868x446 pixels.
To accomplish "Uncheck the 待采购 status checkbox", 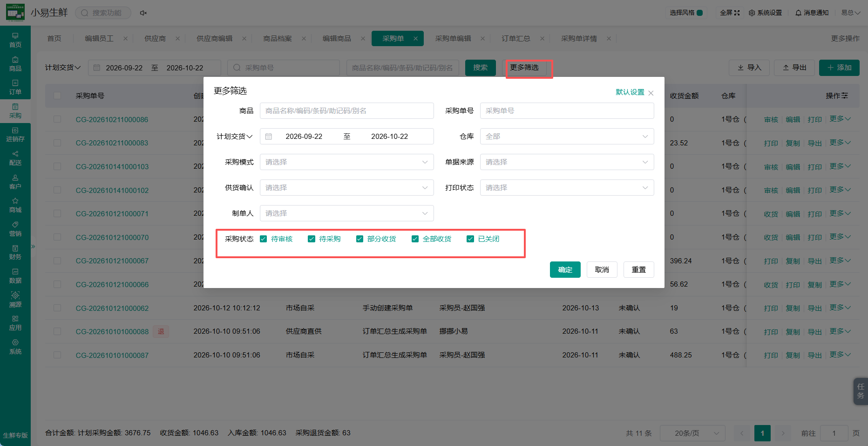I will [312, 239].
